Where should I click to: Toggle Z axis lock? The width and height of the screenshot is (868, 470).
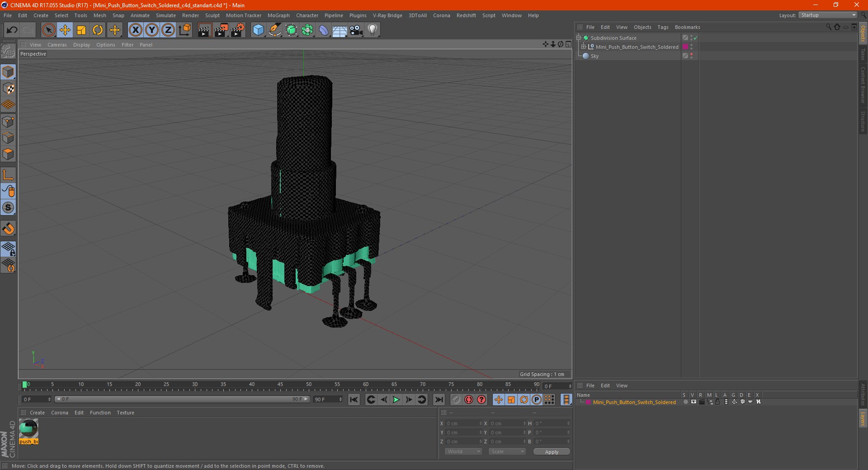pyautogui.click(x=168, y=30)
